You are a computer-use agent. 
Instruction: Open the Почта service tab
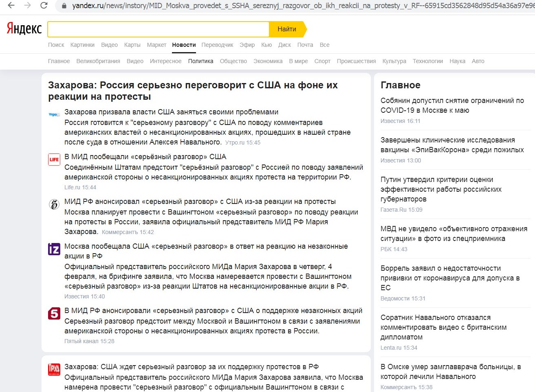coord(305,45)
